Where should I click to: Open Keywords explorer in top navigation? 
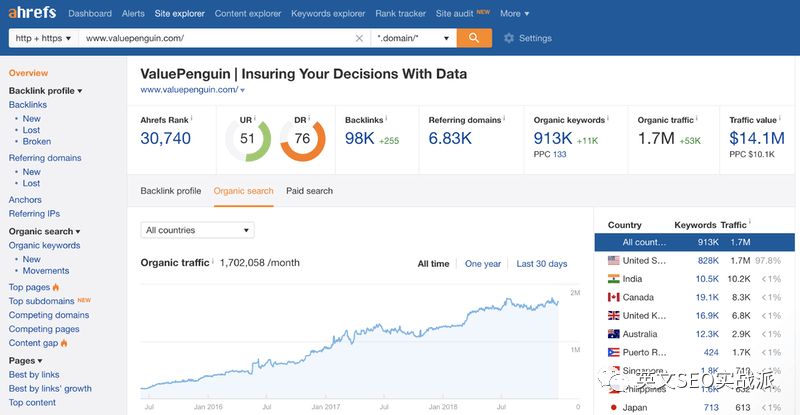pyautogui.click(x=328, y=14)
